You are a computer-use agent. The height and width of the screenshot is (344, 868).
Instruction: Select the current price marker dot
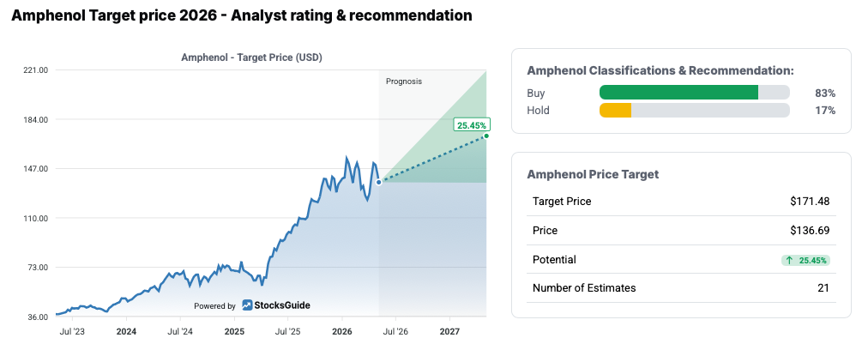click(378, 182)
